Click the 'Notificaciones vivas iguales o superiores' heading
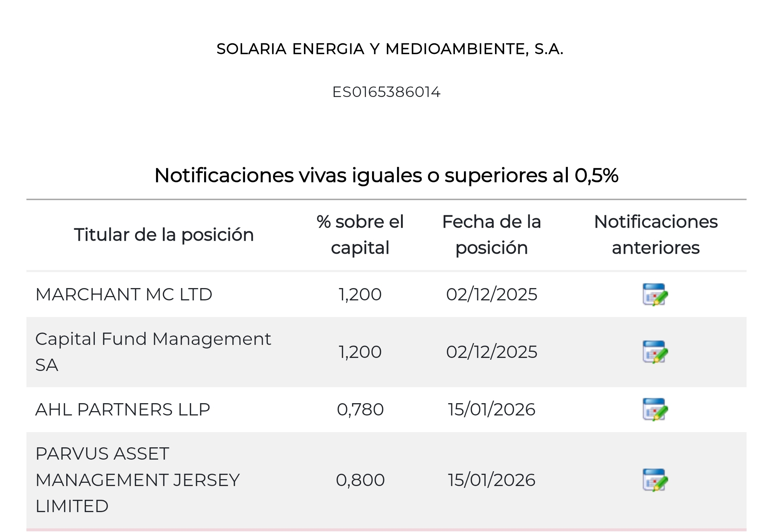This screenshot has width=773, height=532. 386,176
